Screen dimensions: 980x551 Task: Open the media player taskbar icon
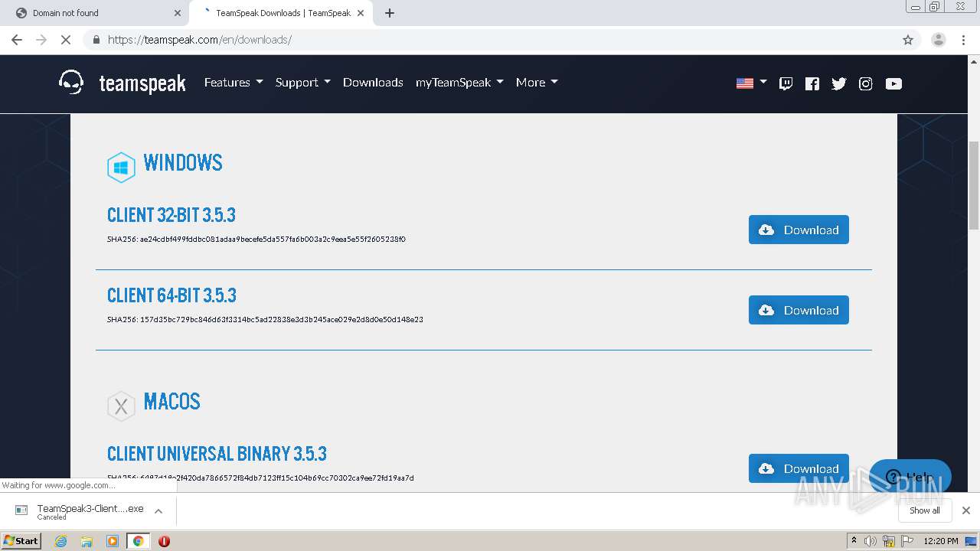click(x=113, y=541)
